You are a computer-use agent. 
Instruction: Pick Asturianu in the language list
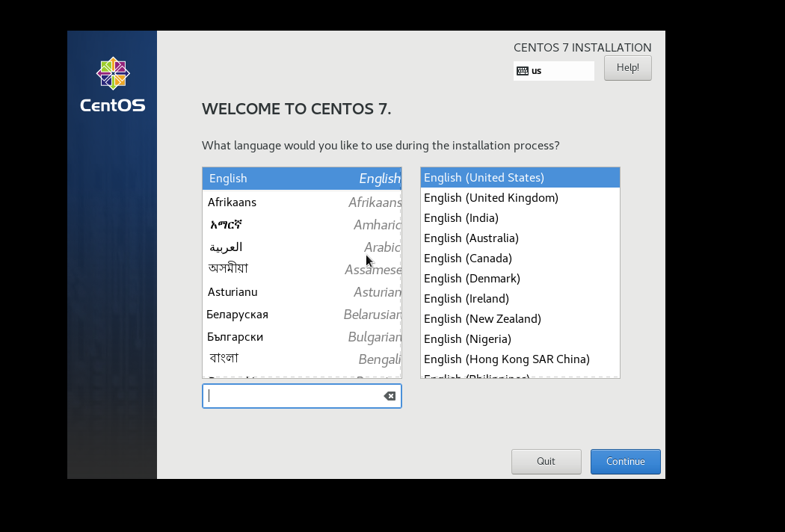tap(302, 291)
